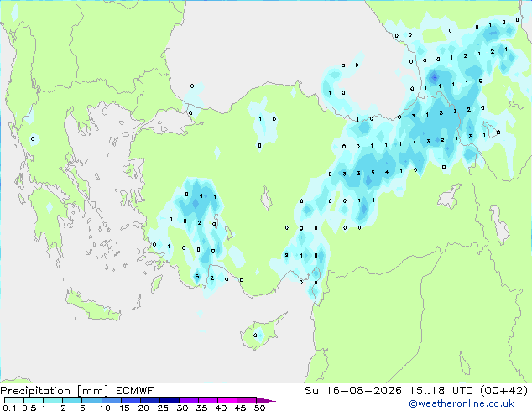Pick the 45–50 mm legend swatch
Screen dimensions: 532x411
247,400
